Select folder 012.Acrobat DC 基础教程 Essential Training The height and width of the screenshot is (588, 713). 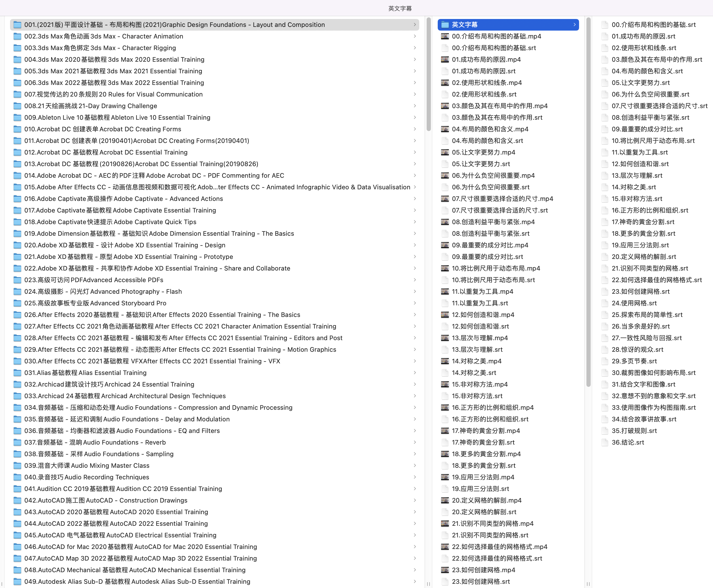(215, 152)
